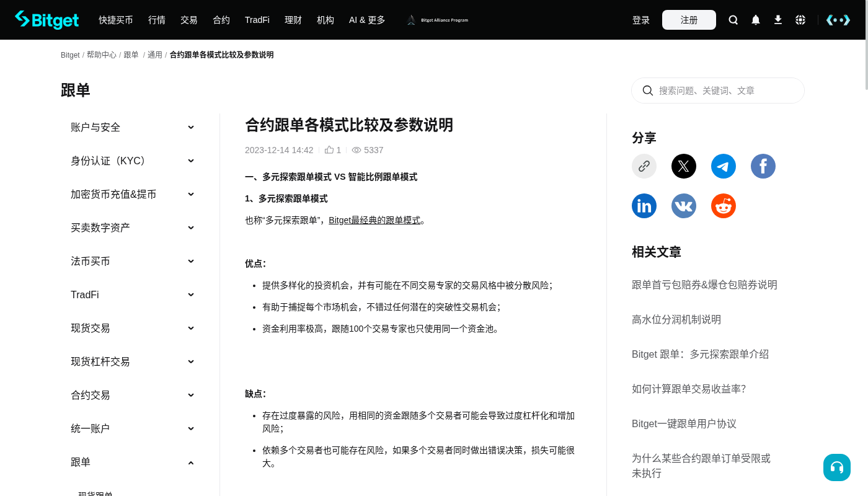Click the 登录 login link

[x=641, y=20]
